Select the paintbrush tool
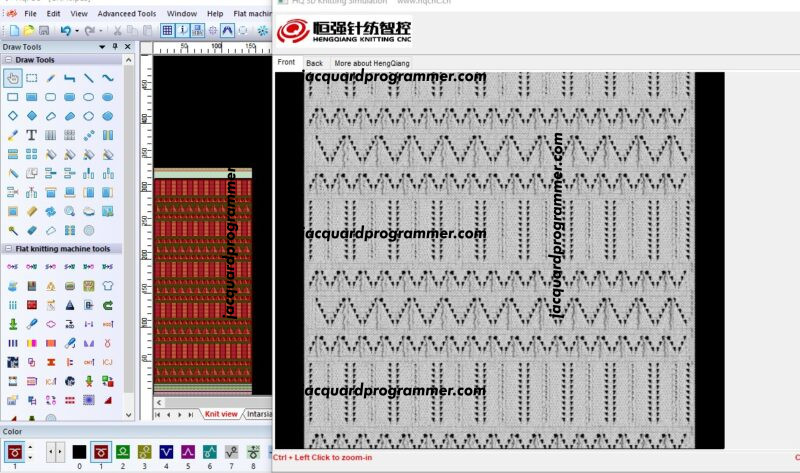Image resolution: width=800 pixels, height=473 pixels. point(13,135)
